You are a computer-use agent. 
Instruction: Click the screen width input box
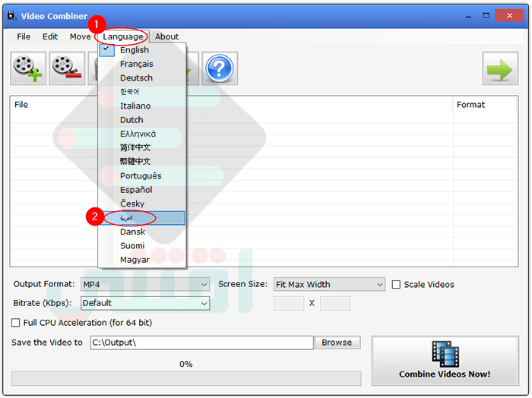point(289,303)
